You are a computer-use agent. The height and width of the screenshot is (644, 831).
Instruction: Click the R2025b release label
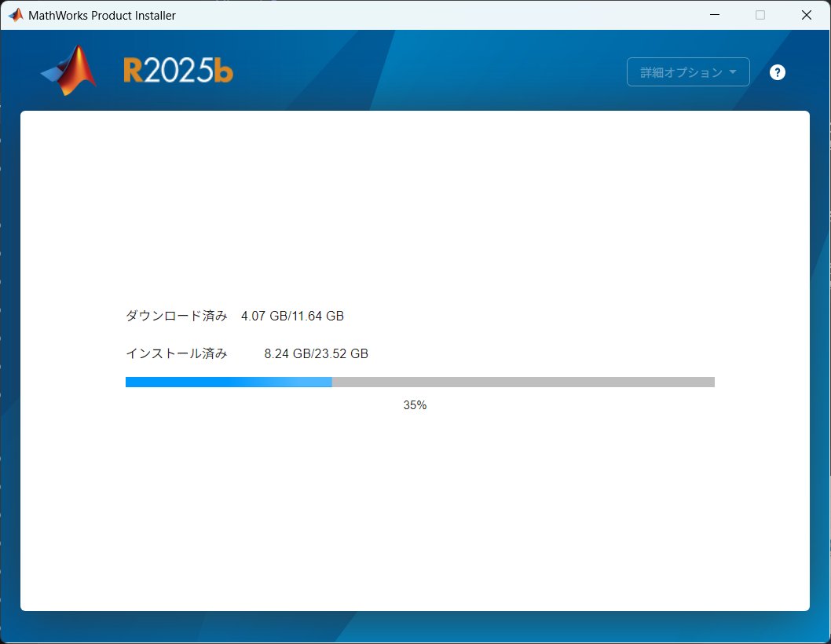pyautogui.click(x=178, y=71)
